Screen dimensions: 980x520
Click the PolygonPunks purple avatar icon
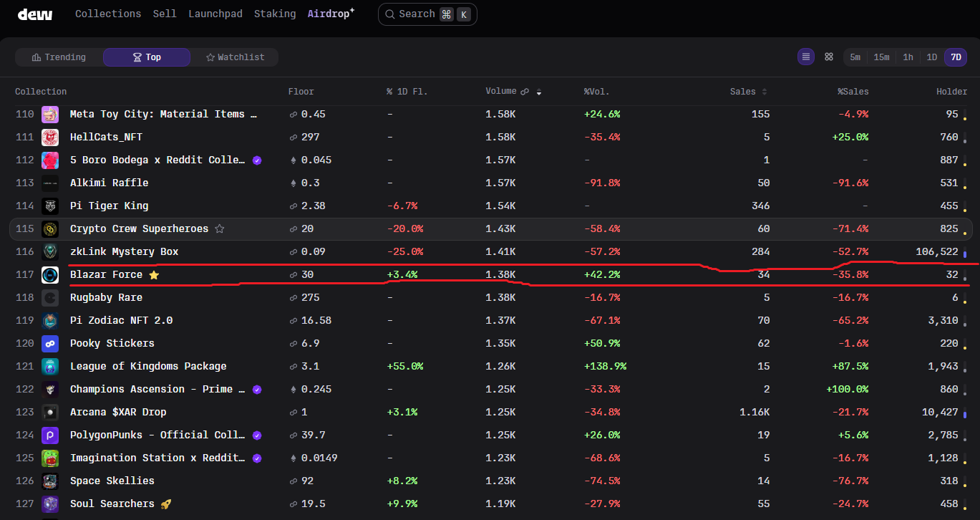pos(50,435)
